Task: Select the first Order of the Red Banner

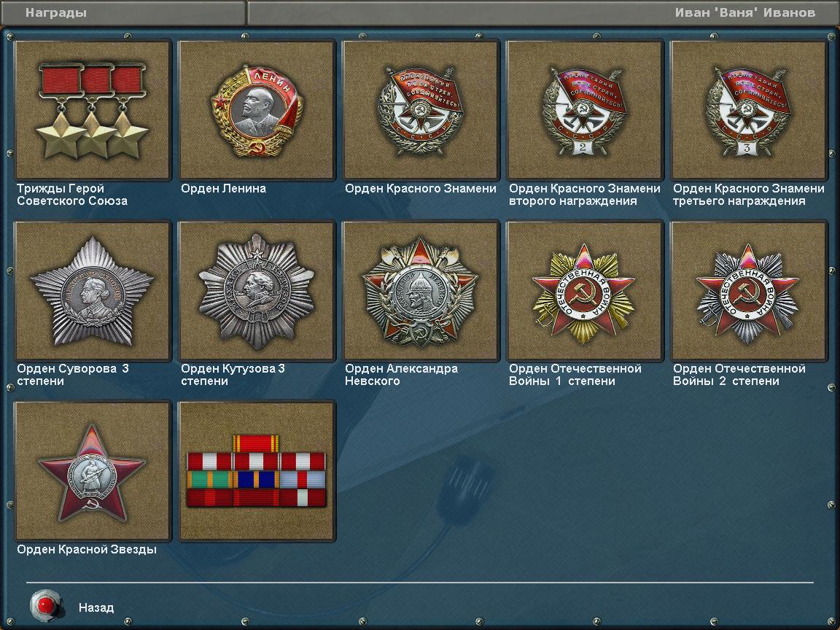Action: coord(421,110)
